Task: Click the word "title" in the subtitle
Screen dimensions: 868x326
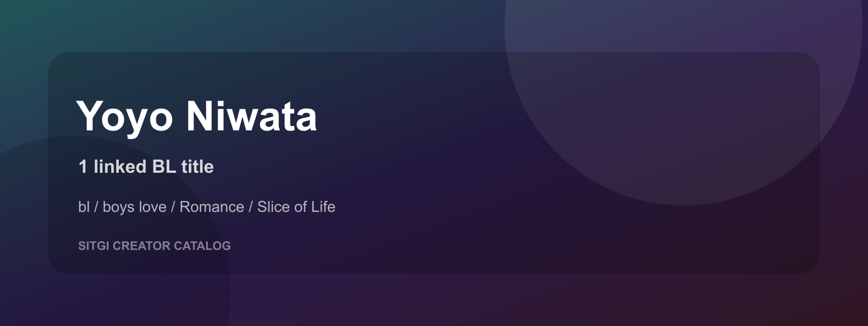Action: [197, 166]
